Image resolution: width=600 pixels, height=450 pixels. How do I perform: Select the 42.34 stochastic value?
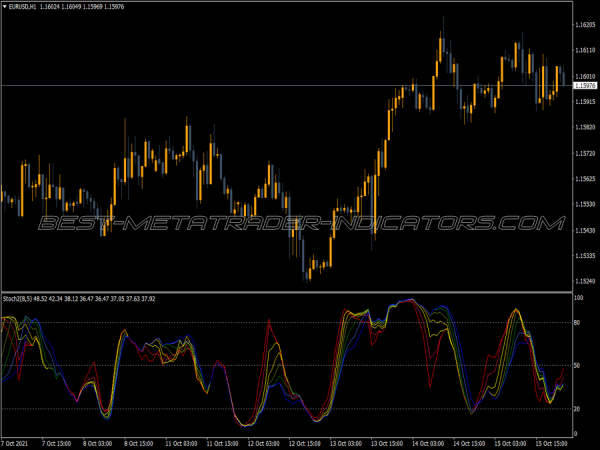(56, 299)
